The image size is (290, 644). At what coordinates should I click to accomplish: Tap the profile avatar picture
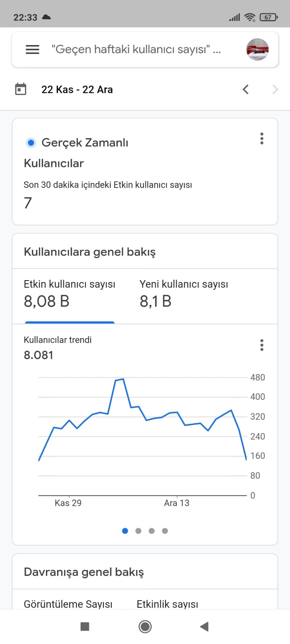(x=257, y=50)
